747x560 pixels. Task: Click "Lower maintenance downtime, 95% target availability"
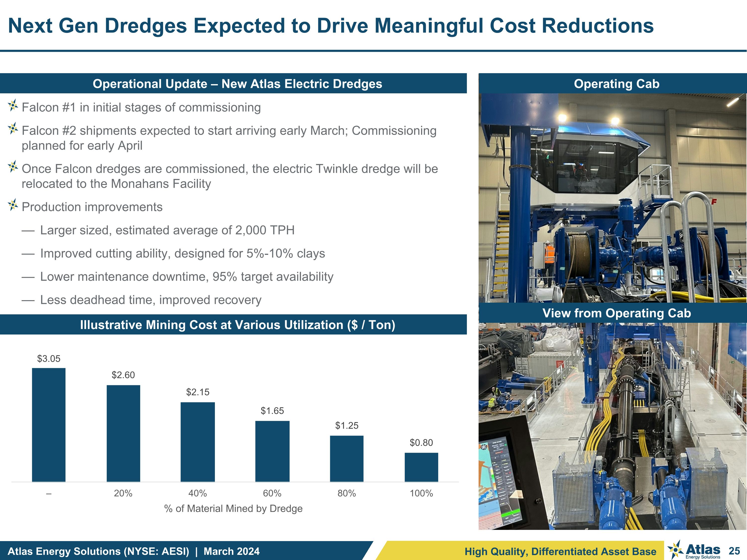click(187, 277)
